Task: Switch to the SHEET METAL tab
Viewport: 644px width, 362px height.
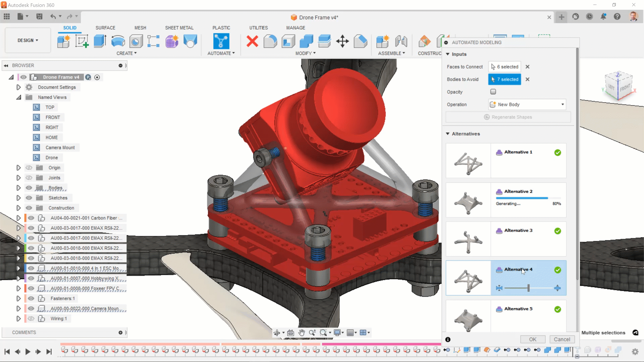Action: (x=179, y=28)
